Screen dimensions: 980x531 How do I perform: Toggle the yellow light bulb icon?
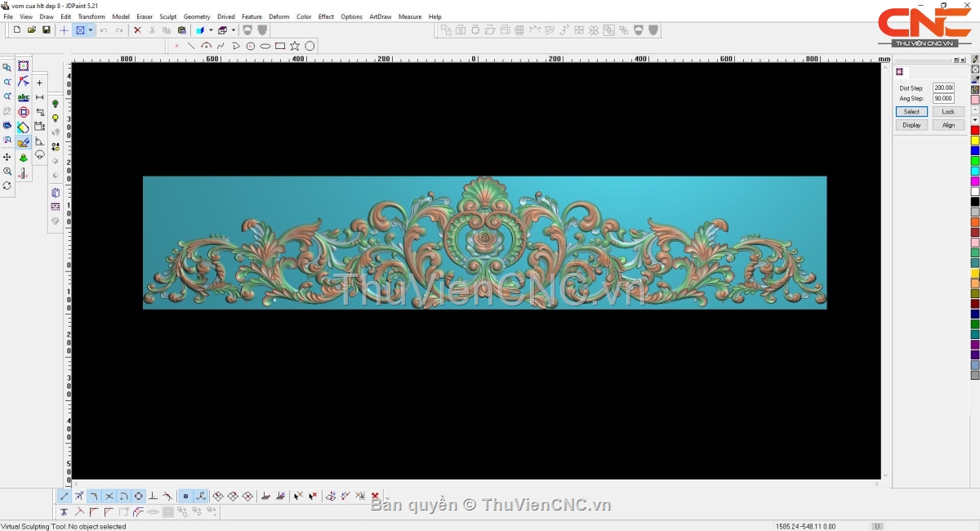pos(56,118)
